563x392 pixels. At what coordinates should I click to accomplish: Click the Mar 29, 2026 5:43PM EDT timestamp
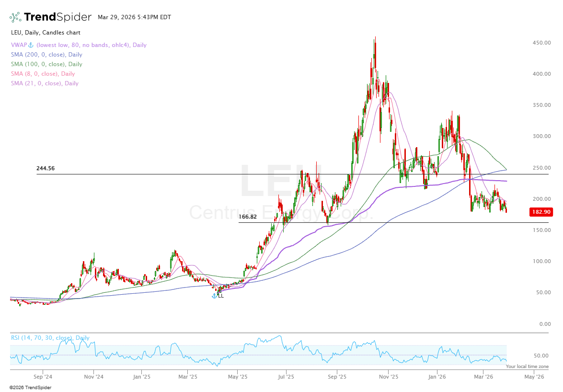(x=134, y=17)
